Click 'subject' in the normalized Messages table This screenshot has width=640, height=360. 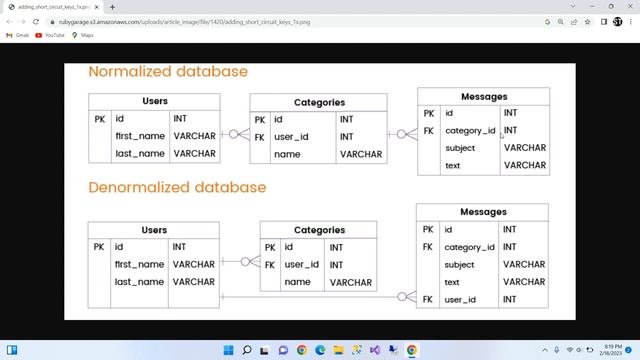[x=460, y=148]
